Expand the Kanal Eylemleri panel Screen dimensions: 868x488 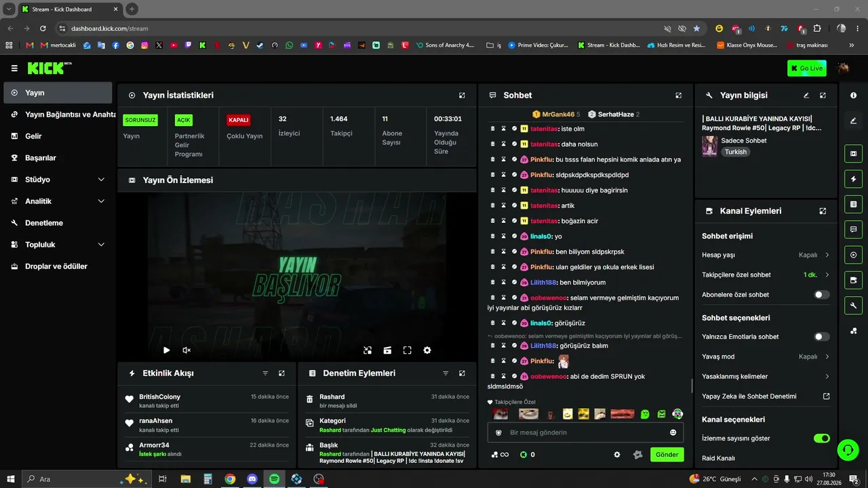tap(823, 211)
